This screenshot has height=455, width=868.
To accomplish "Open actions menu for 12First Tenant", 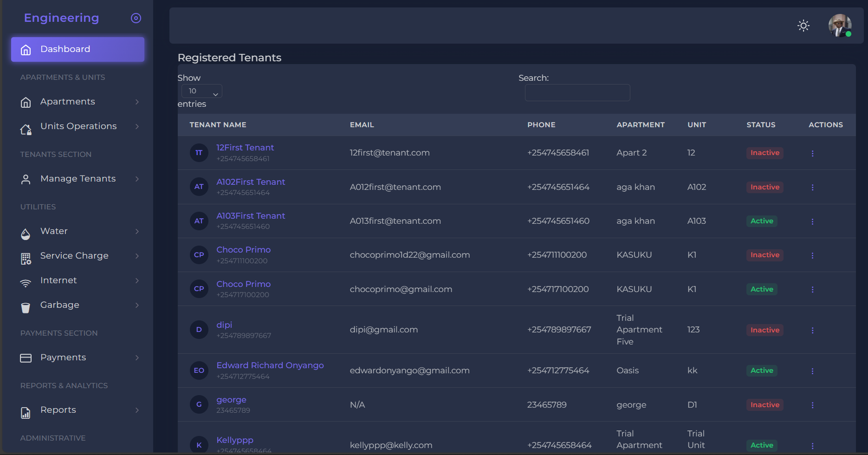I will point(812,153).
